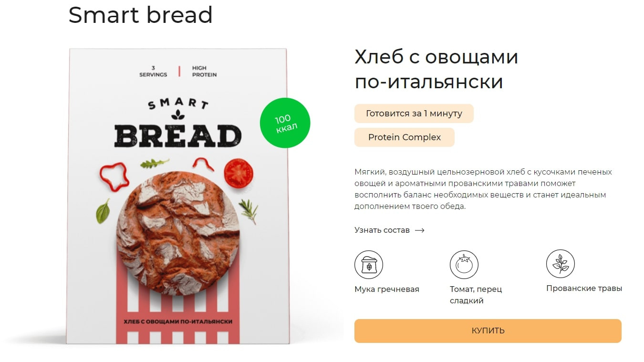Screen dimensions: 644x362
Task: Click the BREAD logo on the packaging
Action: tap(178, 135)
